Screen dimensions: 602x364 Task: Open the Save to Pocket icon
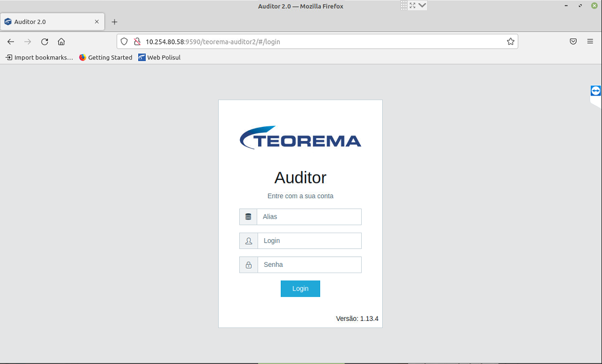click(x=573, y=42)
